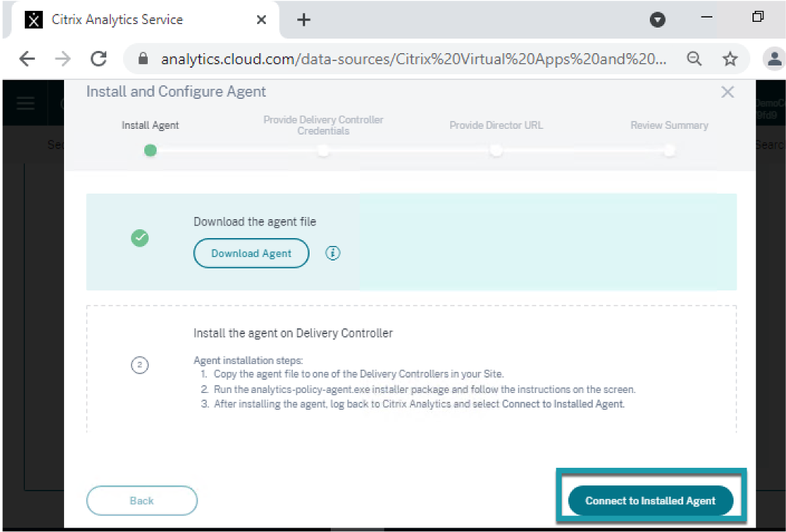This screenshot has width=786, height=532.
Task: Go Back in the agent wizard
Action: (142, 501)
